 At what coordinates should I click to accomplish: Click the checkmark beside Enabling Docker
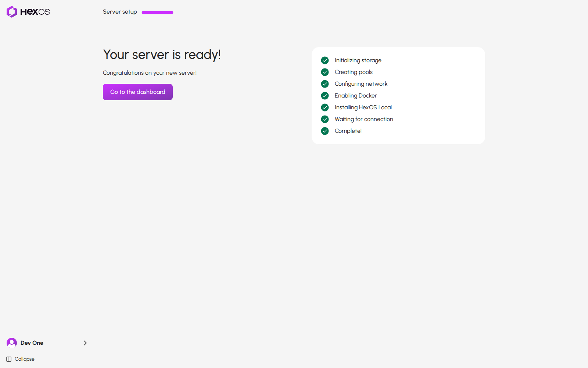[325, 96]
